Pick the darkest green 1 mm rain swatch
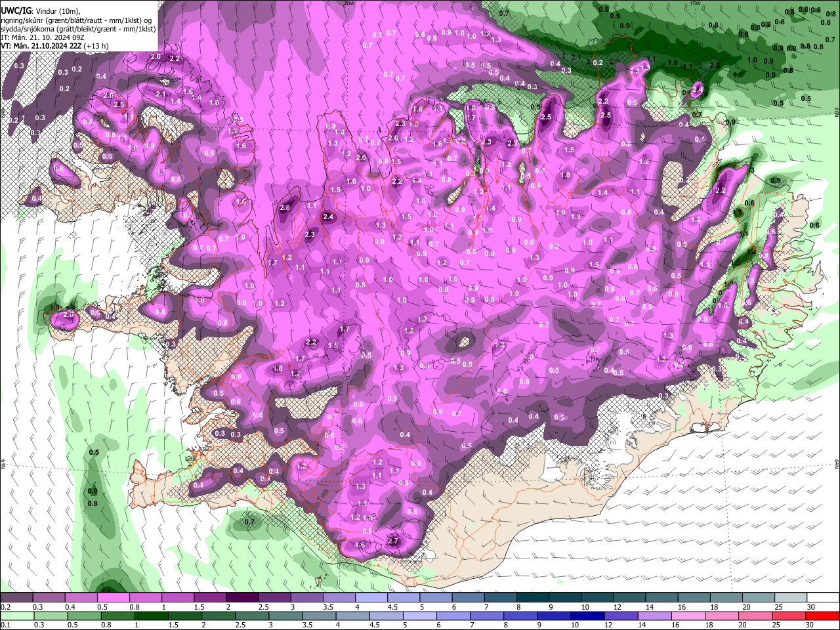Image resolution: width=840 pixels, height=630 pixels. coord(151,616)
